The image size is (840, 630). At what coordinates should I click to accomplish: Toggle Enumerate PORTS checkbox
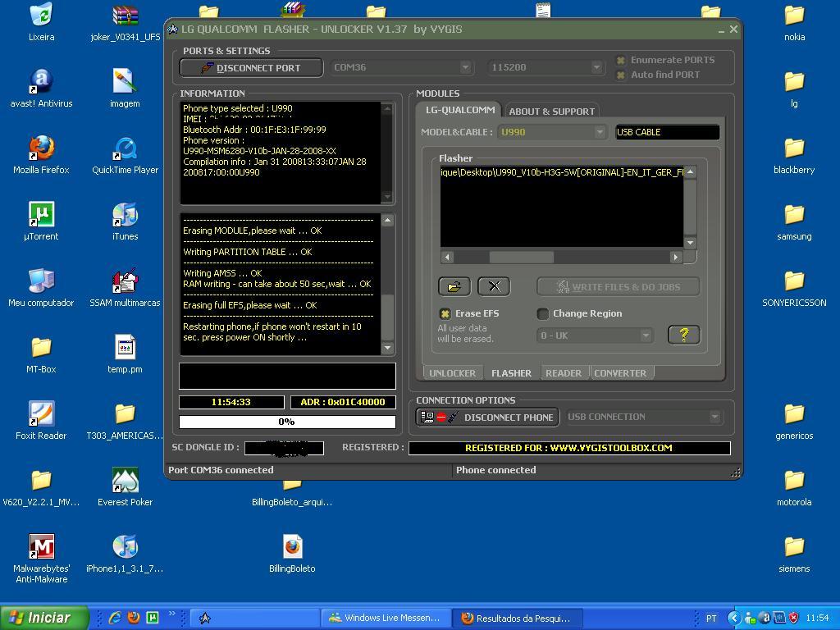[x=620, y=60]
